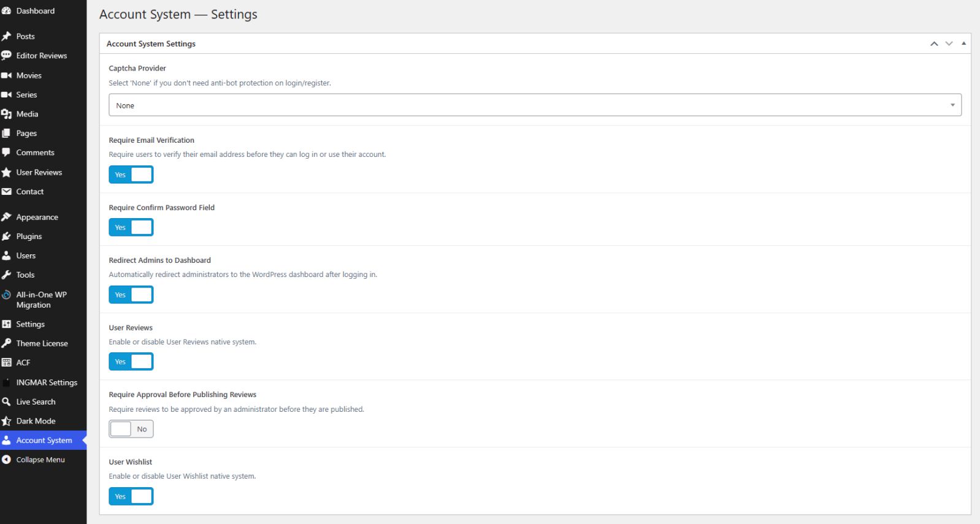Click the Tools wrench icon

(6, 275)
